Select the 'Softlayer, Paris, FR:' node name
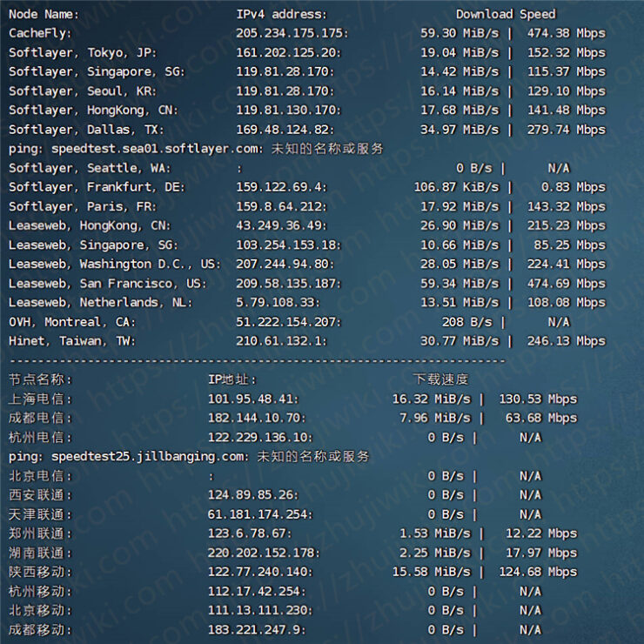The height and width of the screenshot is (644, 644). (83, 206)
